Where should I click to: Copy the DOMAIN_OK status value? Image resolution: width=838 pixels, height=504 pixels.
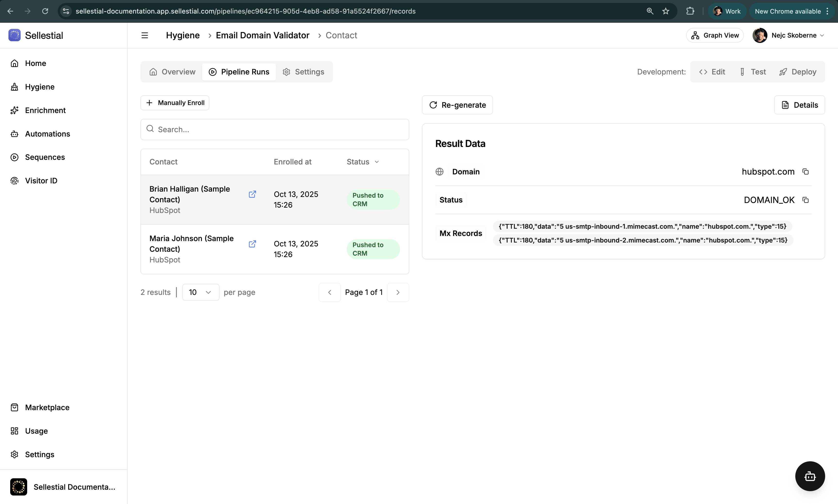tap(806, 200)
